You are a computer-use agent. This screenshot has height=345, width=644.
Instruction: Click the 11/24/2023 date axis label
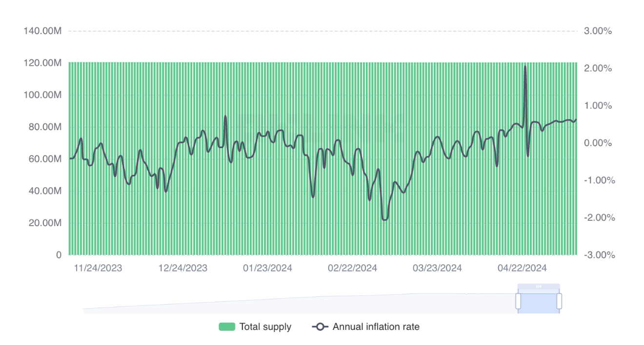click(98, 268)
